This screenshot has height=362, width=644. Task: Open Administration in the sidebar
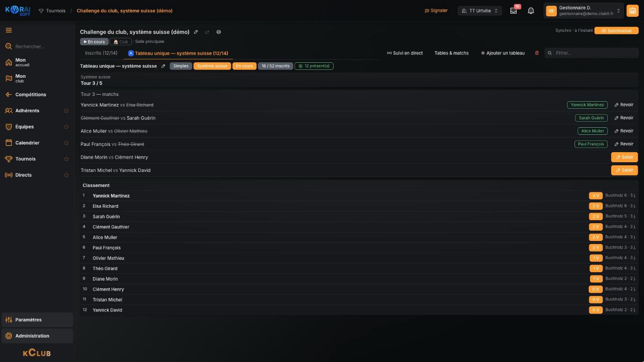(37, 336)
